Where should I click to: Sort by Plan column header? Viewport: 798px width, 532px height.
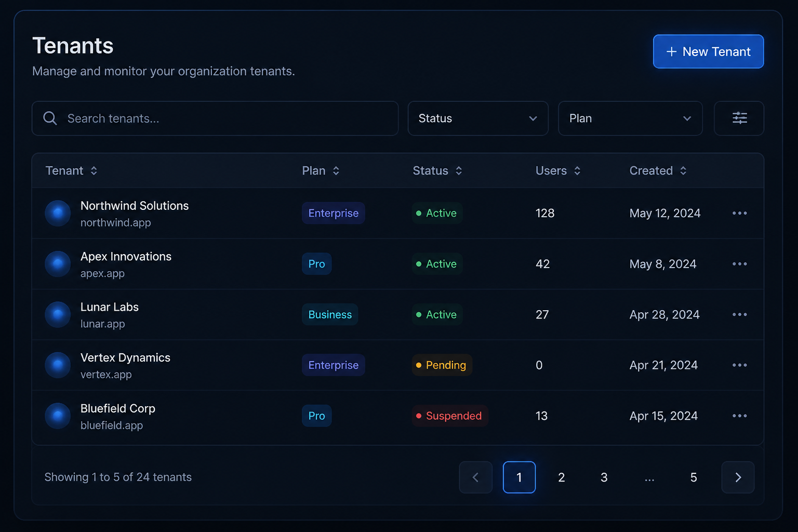click(x=321, y=170)
